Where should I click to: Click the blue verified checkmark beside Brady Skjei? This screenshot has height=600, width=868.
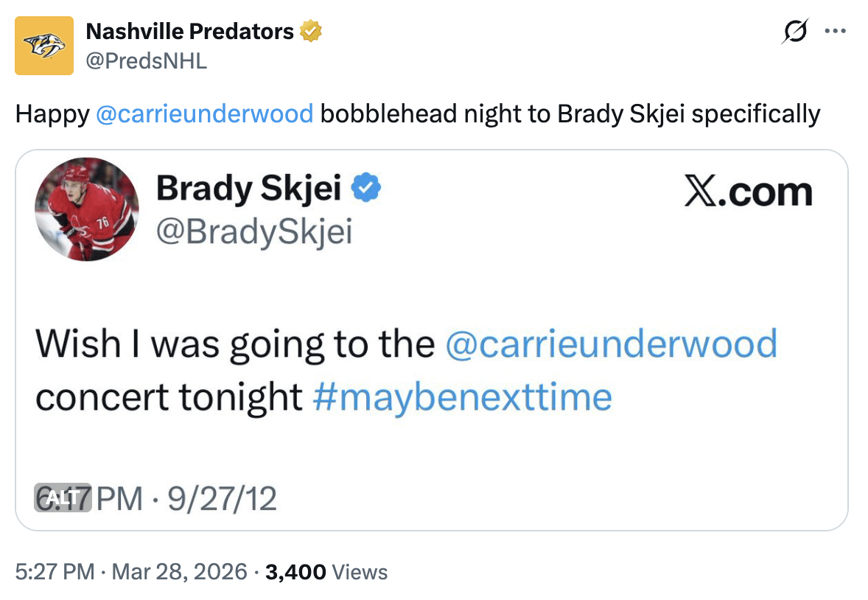point(364,186)
